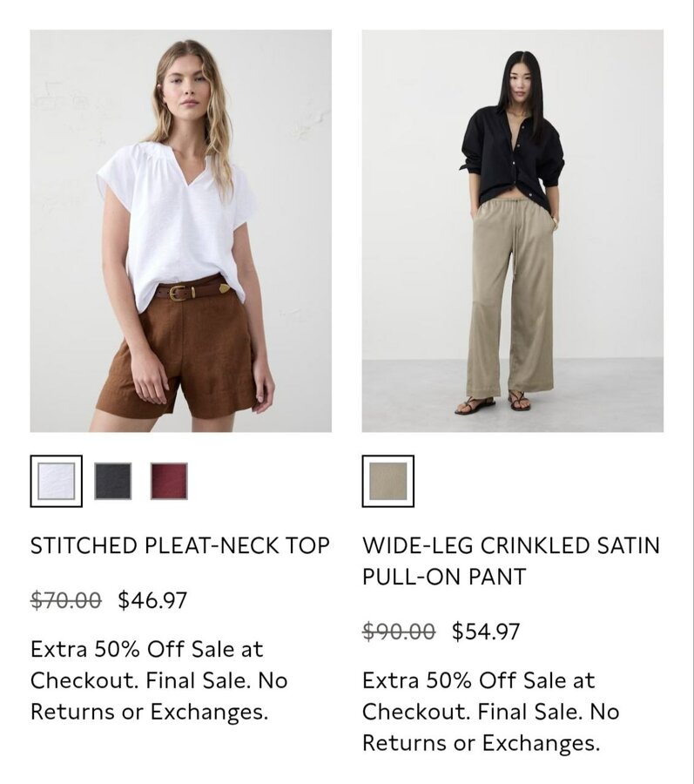Open the Stitched Pleat-Neck Top product photo
Image resolution: width=694 pixels, height=784 pixels.
point(181,231)
